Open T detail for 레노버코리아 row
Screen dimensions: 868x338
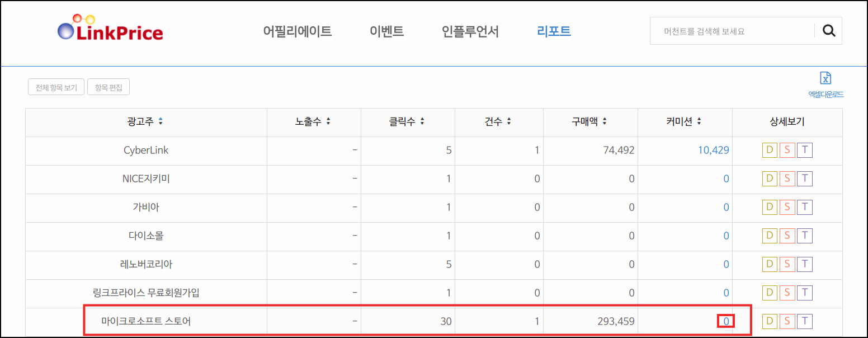click(805, 264)
